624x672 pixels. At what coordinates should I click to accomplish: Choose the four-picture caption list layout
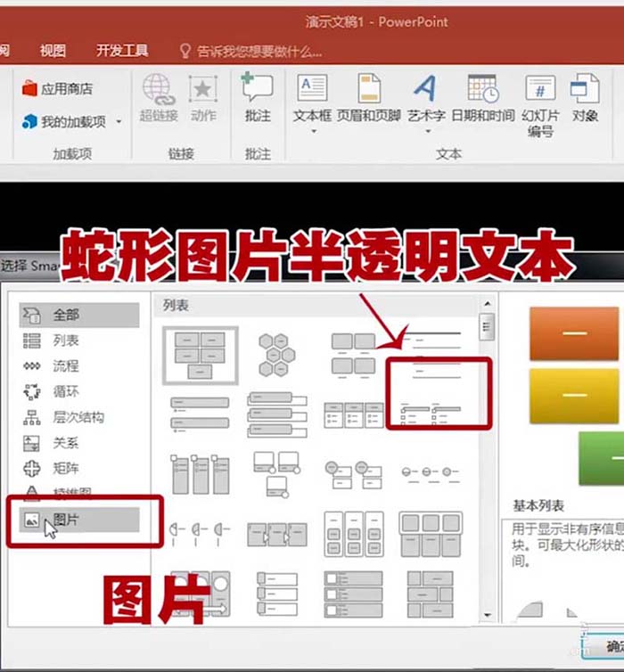[353, 356]
